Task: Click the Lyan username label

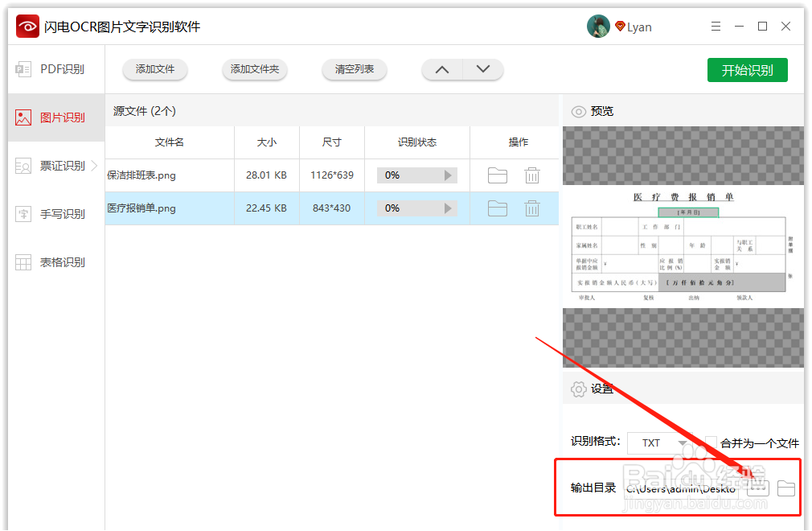Action: (639, 27)
